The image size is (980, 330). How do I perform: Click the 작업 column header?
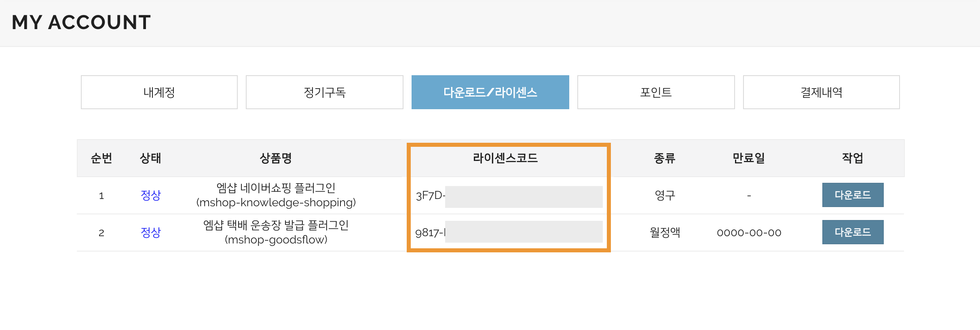pyautogui.click(x=853, y=158)
